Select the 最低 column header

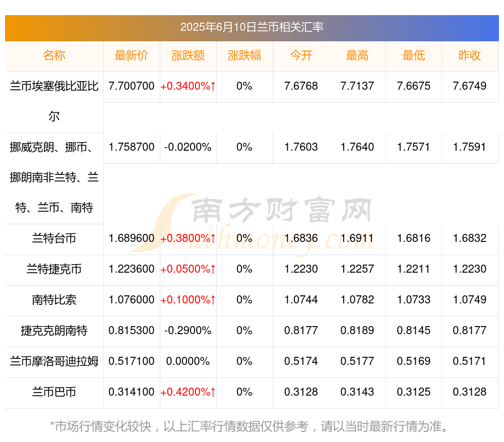point(414,55)
